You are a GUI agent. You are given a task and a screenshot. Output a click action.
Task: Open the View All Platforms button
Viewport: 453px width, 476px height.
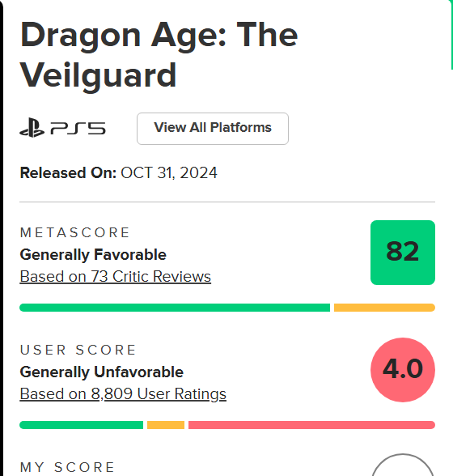pos(213,129)
